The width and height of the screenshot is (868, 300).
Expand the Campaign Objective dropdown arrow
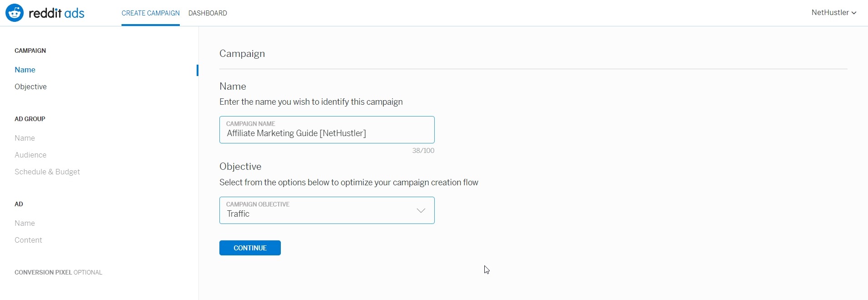click(421, 210)
